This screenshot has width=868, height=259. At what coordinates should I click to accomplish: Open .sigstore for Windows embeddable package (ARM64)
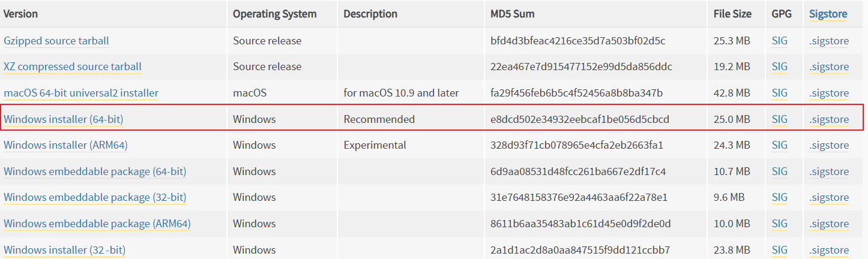click(829, 224)
